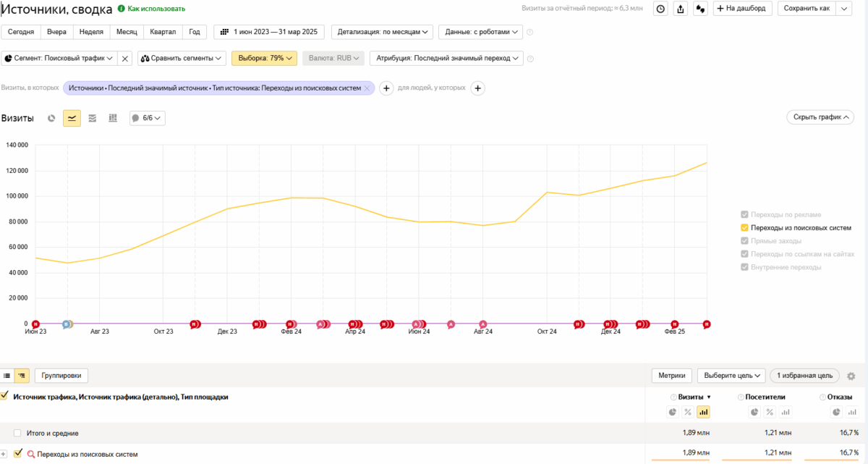
Task: Open the report schedule clock icon
Action: pos(660,9)
